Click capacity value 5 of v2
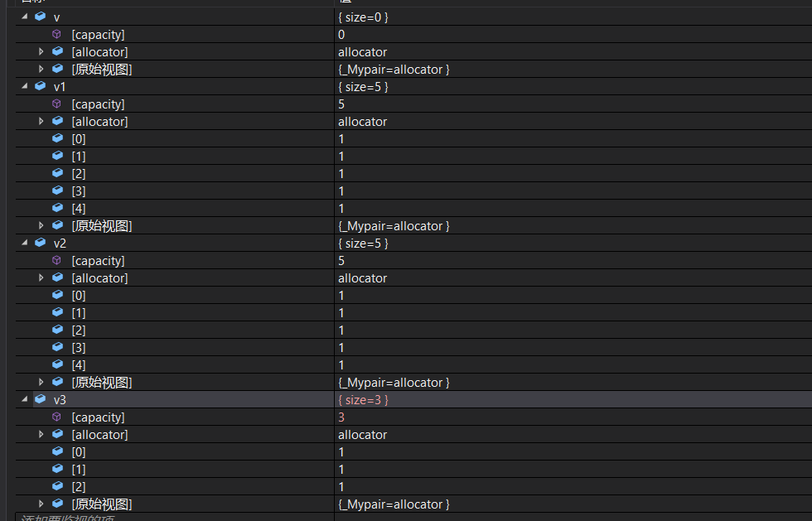 (341, 260)
